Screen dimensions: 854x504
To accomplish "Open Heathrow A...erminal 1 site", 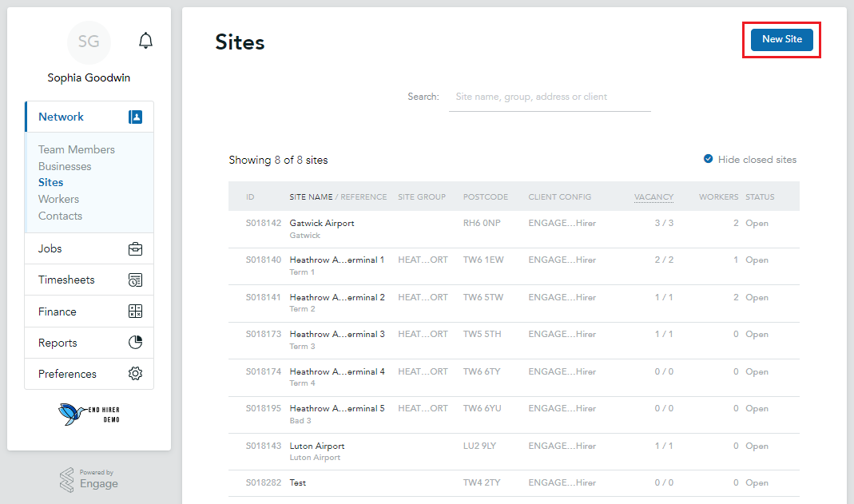I will (337, 260).
